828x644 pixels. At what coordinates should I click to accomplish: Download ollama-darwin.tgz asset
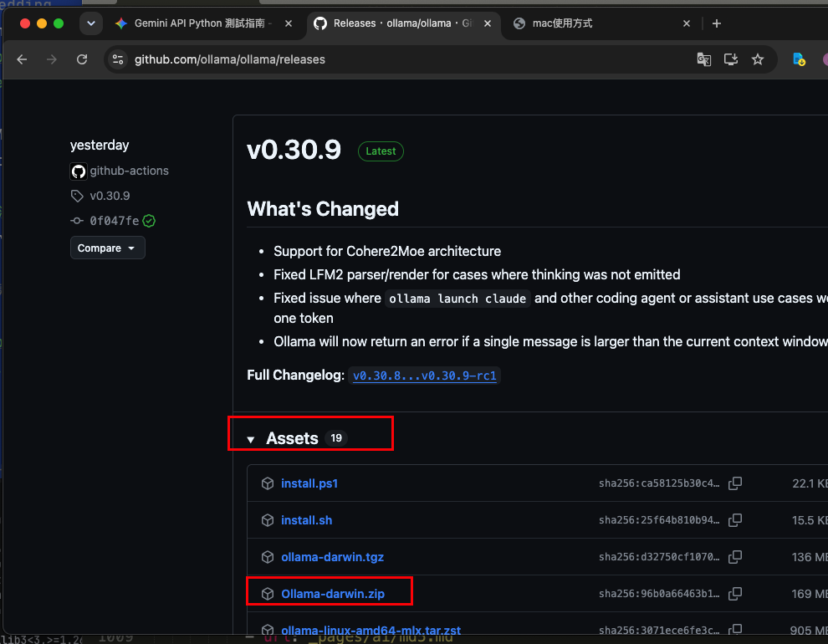[x=332, y=557]
